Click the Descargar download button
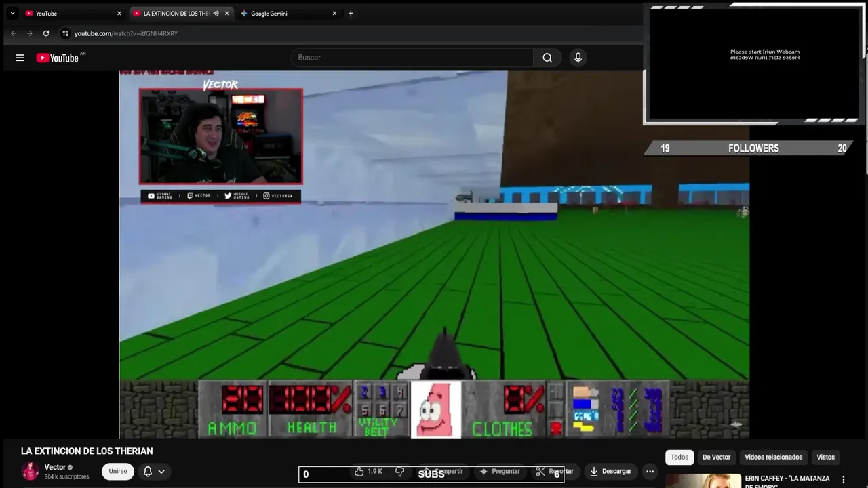 [x=610, y=471]
